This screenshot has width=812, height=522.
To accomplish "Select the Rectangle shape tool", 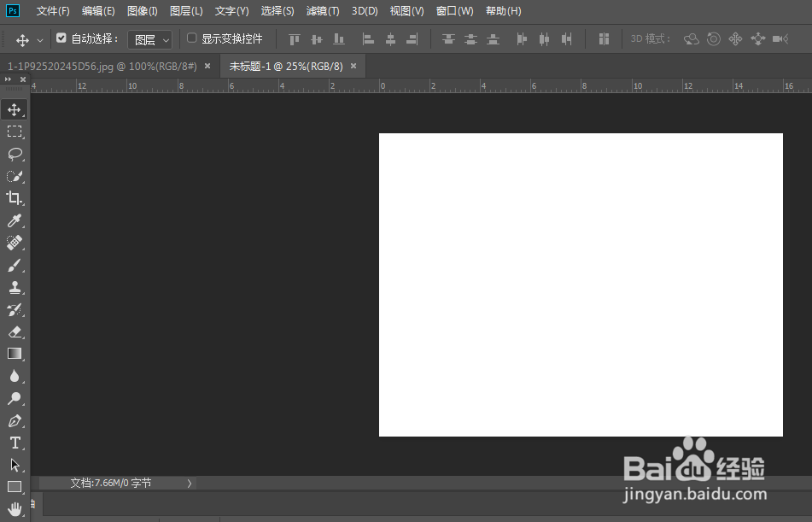I will [15, 487].
